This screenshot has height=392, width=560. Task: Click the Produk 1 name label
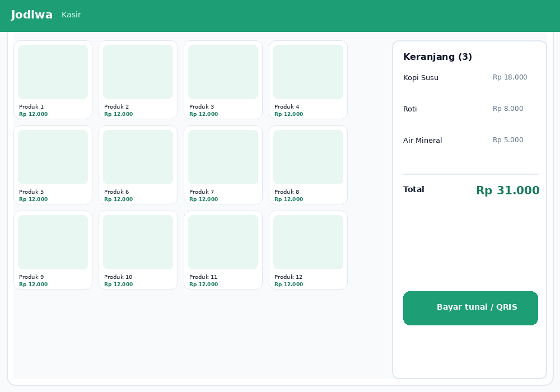coord(31,107)
